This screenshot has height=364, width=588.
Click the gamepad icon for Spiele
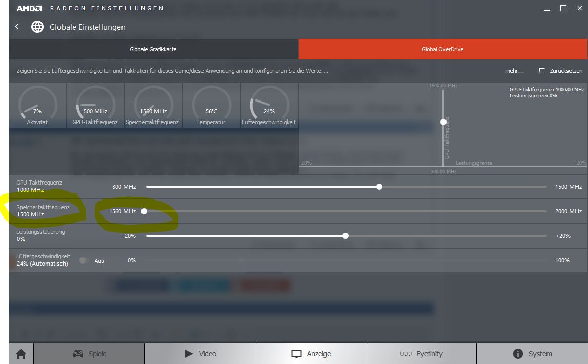pyautogui.click(x=78, y=354)
